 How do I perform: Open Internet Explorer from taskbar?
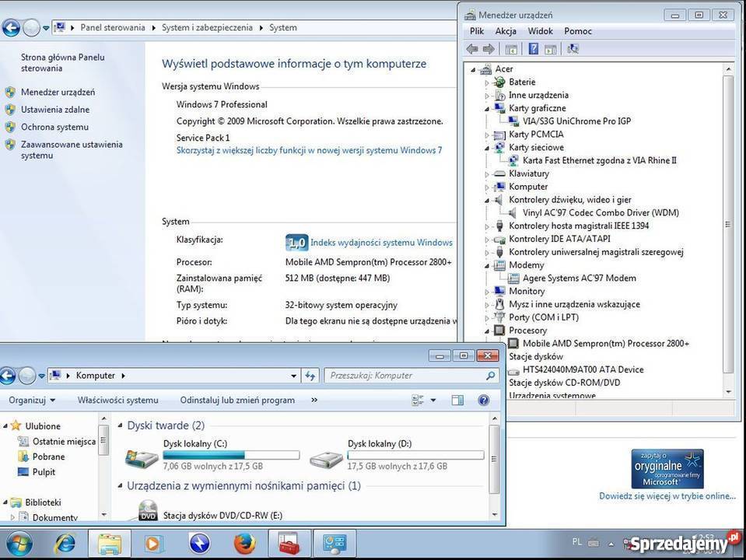[x=65, y=544]
